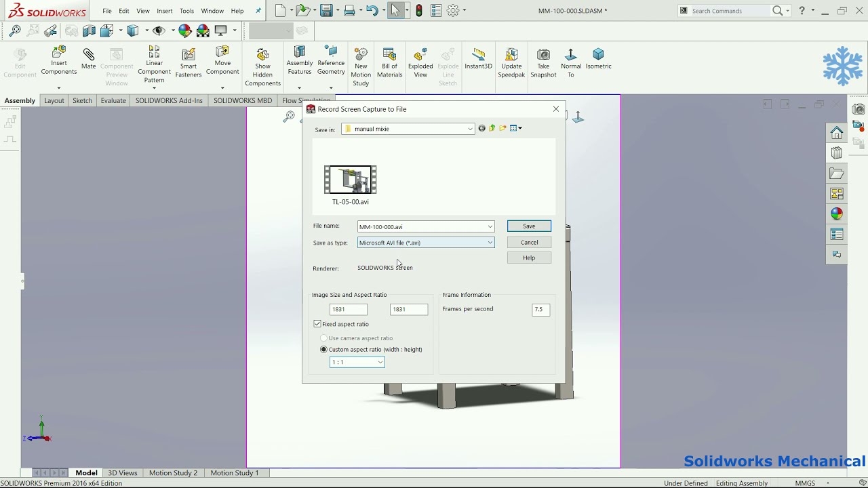
Task: Click Go to last folder icon in dialog
Action: click(481, 128)
